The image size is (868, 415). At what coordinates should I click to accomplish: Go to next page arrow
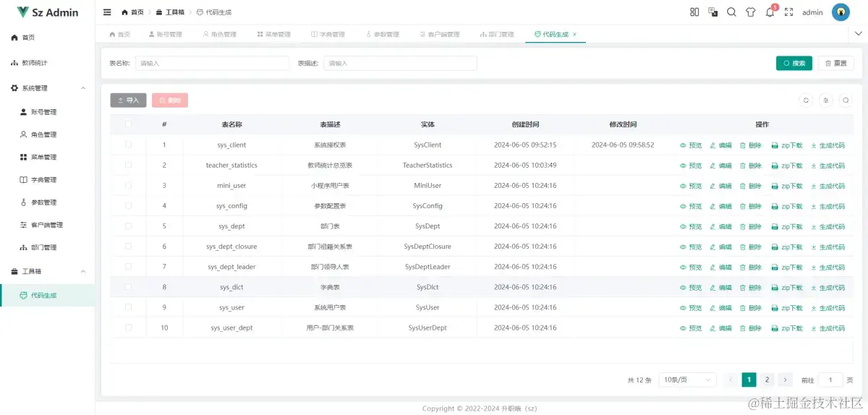click(x=786, y=380)
